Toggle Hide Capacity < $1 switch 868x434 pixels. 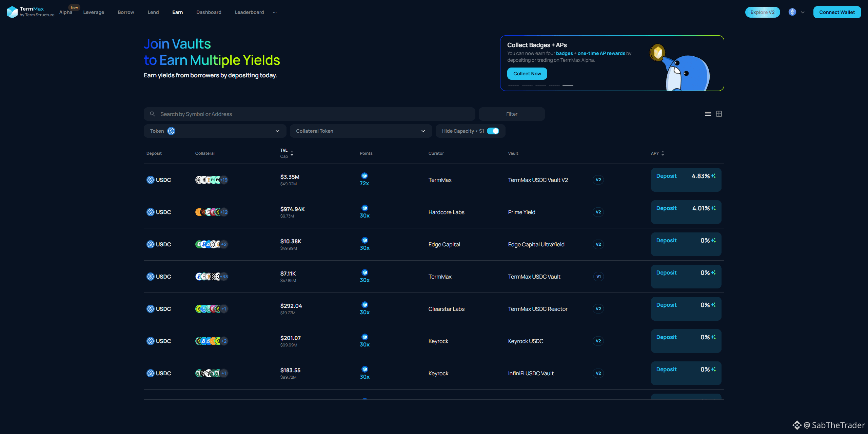[x=493, y=131]
